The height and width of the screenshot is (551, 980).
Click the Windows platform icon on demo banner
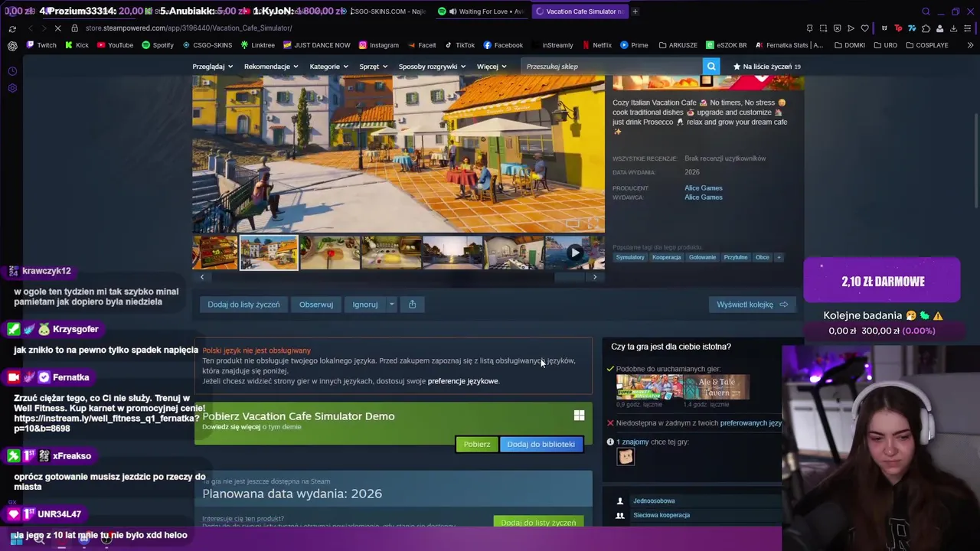point(579,416)
